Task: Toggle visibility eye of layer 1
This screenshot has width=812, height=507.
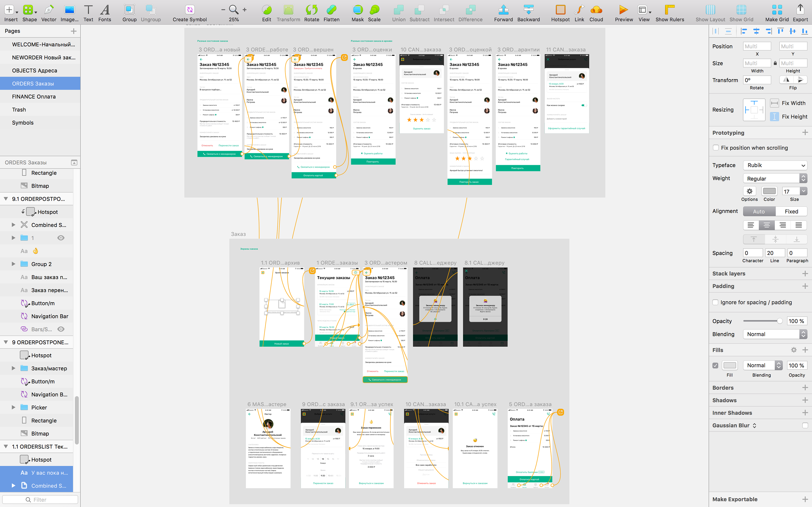Action: 61,238
